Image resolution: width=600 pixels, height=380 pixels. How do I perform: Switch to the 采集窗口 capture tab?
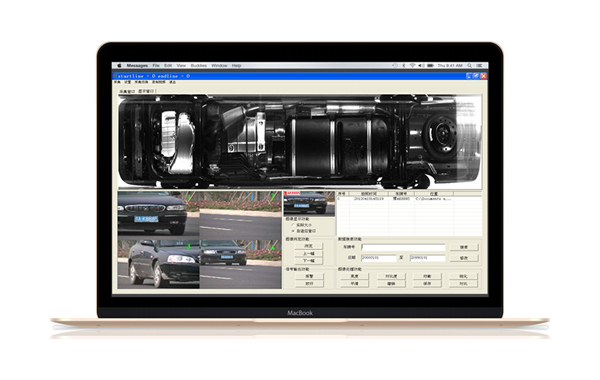[x=127, y=92]
